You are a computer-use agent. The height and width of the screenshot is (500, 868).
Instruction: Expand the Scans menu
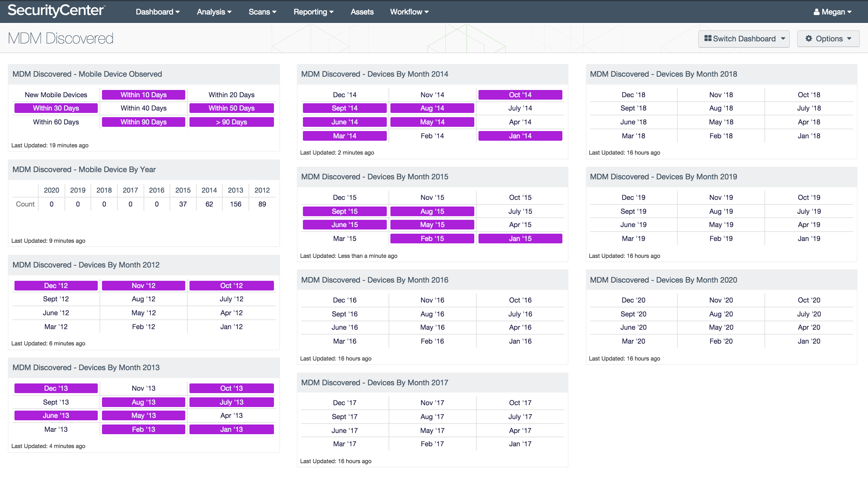(x=262, y=12)
